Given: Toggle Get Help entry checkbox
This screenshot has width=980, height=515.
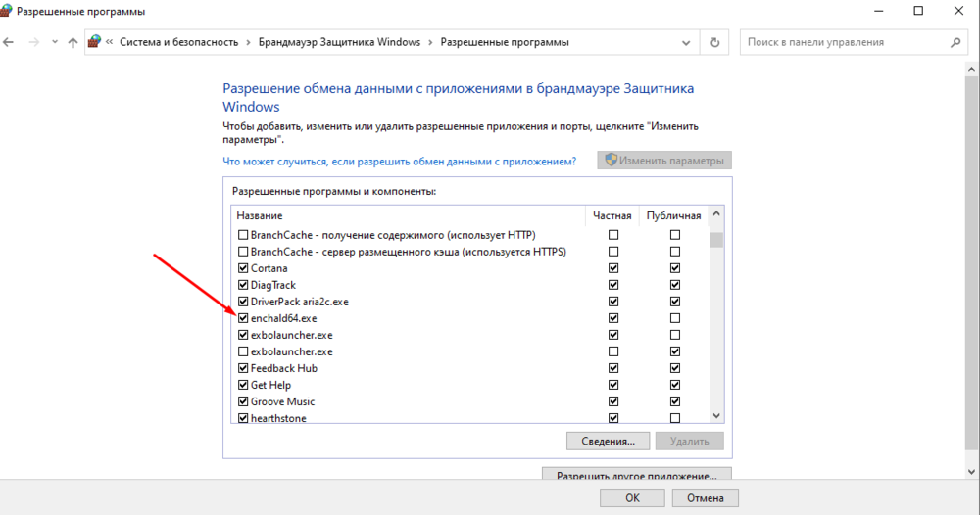Looking at the screenshot, I should [243, 385].
